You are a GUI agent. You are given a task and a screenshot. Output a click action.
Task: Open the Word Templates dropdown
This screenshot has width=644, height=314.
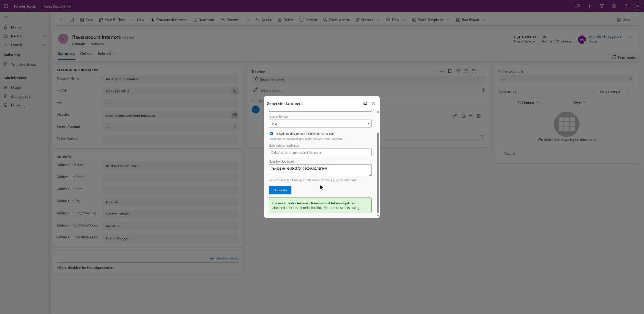(430, 20)
